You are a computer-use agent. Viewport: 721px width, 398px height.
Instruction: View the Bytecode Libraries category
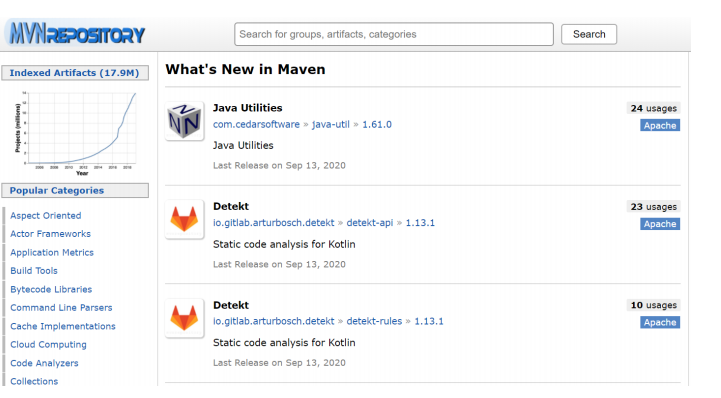tap(51, 289)
